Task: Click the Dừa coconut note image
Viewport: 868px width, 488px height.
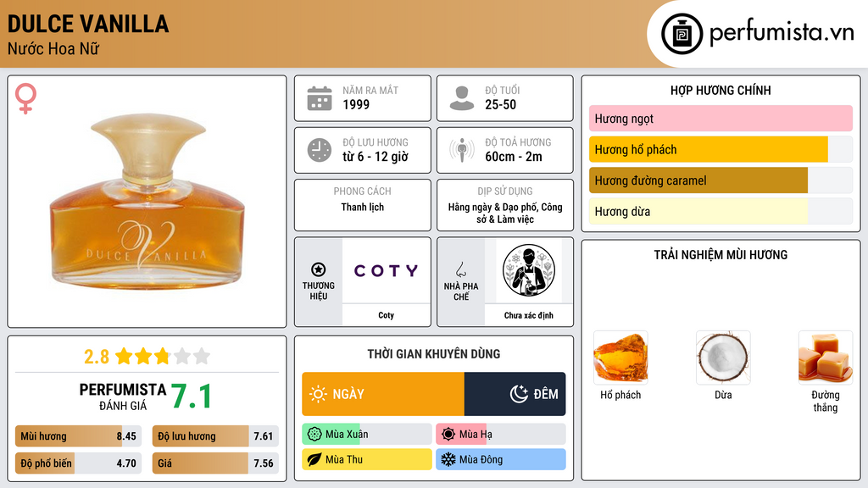Action: pos(723,358)
